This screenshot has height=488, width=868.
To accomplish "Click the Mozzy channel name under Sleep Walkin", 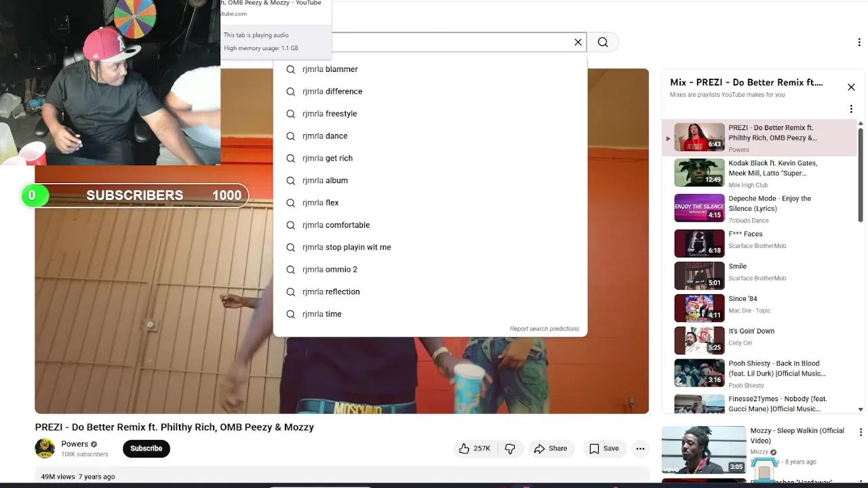I will pyautogui.click(x=759, y=452).
